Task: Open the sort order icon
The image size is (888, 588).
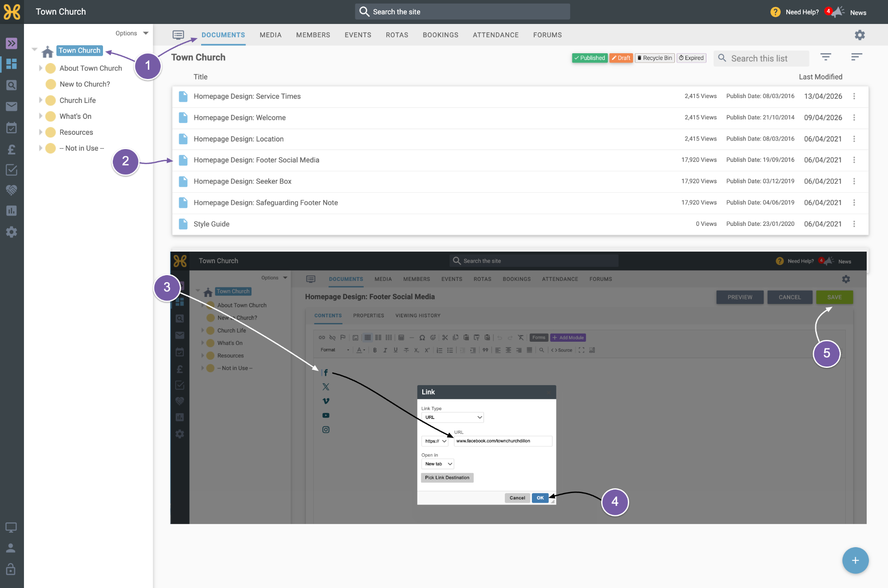Action: [x=856, y=57]
